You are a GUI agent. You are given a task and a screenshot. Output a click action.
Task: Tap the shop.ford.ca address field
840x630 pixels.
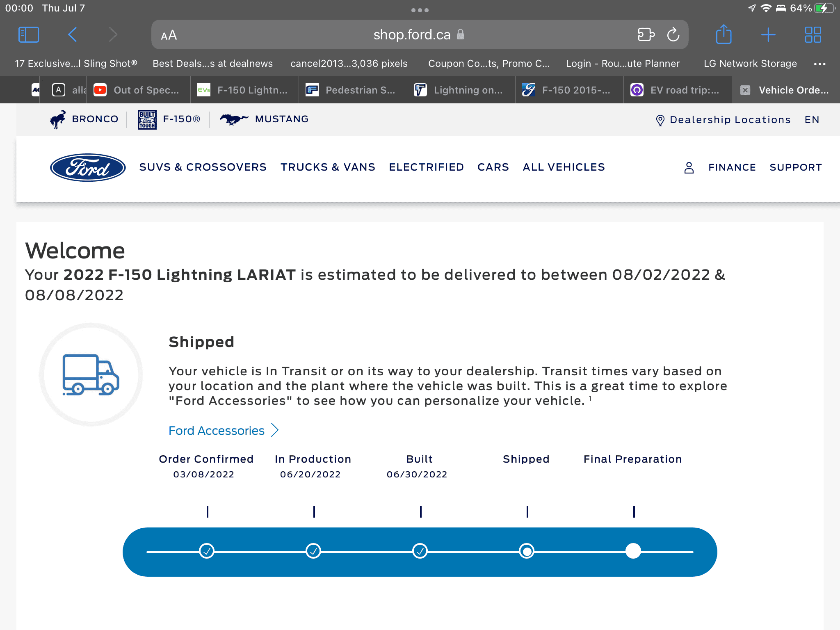point(412,35)
